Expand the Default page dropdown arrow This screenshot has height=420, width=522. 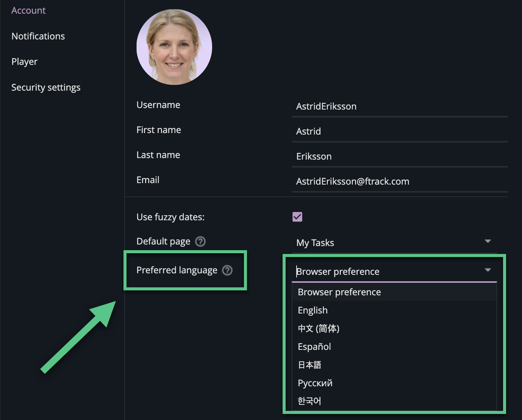(488, 241)
